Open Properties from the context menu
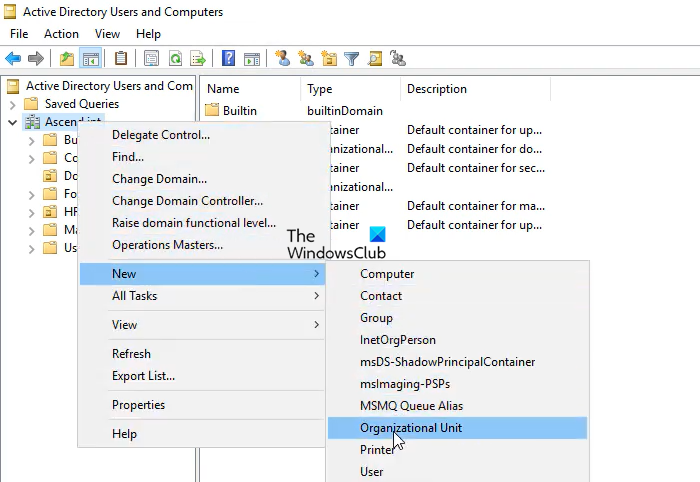Image resolution: width=700 pixels, height=482 pixels. pos(202,405)
